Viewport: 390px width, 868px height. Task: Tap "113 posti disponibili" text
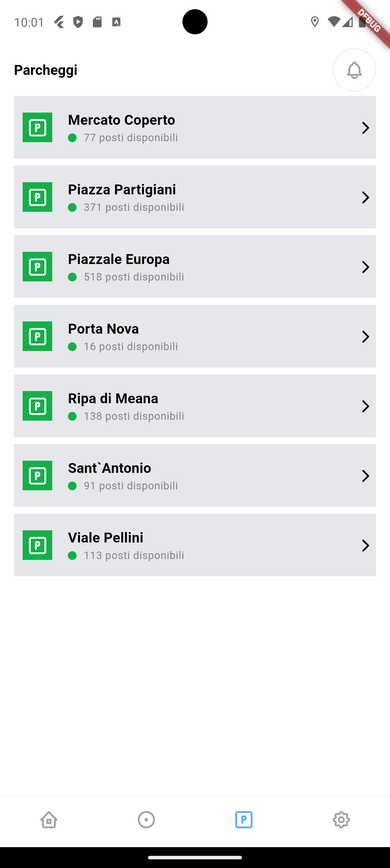point(134,555)
